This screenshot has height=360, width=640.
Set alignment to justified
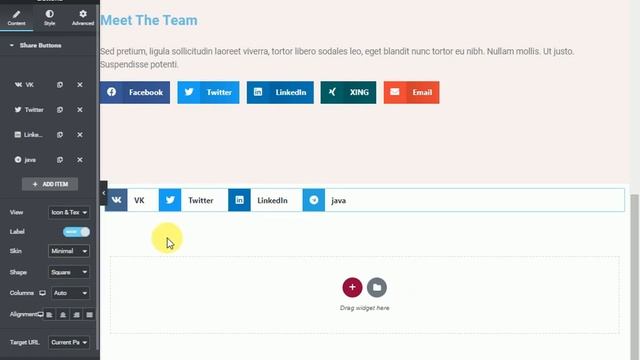point(89,315)
